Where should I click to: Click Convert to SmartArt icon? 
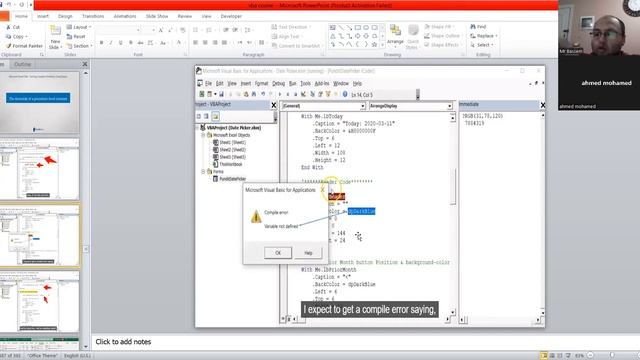coord(275,46)
